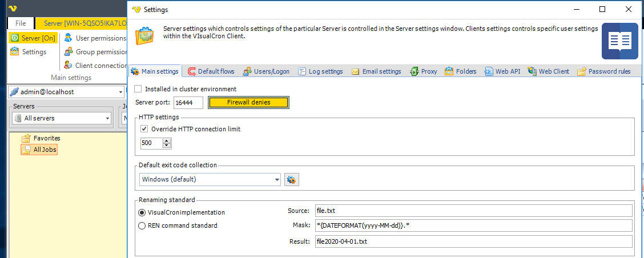Viewport: 644px width, 258px height.
Task: Open the Folders tab
Action: (x=460, y=71)
